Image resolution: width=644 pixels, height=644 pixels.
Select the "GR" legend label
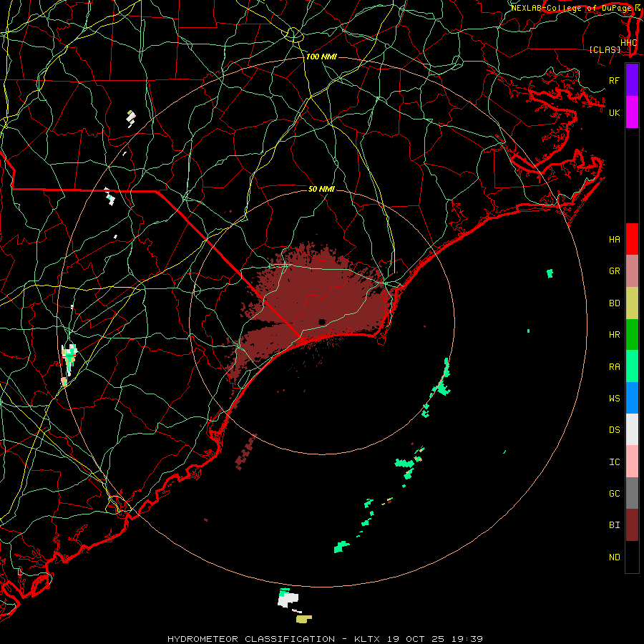pos(615,271)
